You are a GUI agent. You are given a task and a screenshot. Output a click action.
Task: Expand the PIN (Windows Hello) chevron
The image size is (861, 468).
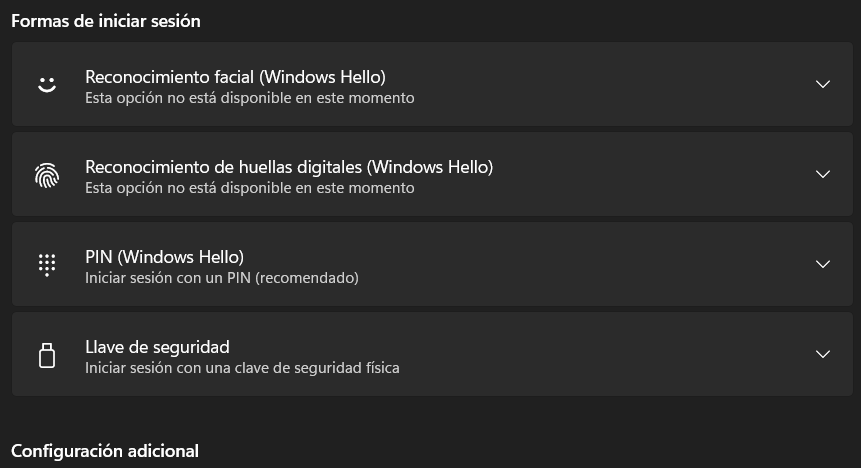pyautogui.click(x=823, y=264)
